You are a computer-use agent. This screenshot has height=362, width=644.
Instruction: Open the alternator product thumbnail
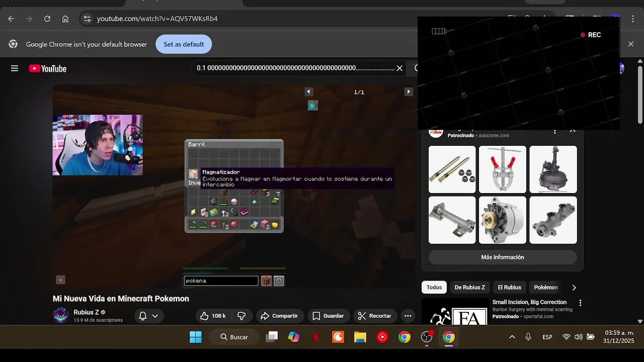pyautogui.click(x=503, y=220)
